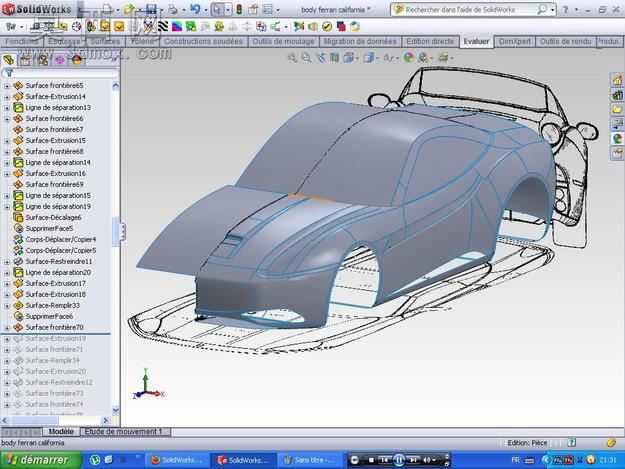This screenshot has height=469, width=625.
Task: Open the Display Style dropdown arrow
Action: click(377, 58)
